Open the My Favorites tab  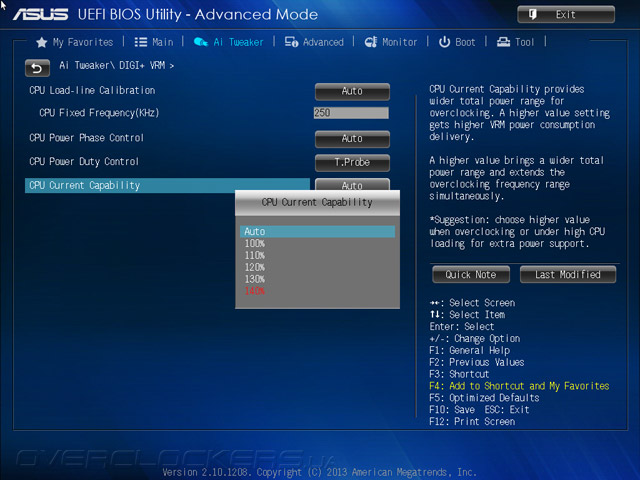[x=83, y=42]
